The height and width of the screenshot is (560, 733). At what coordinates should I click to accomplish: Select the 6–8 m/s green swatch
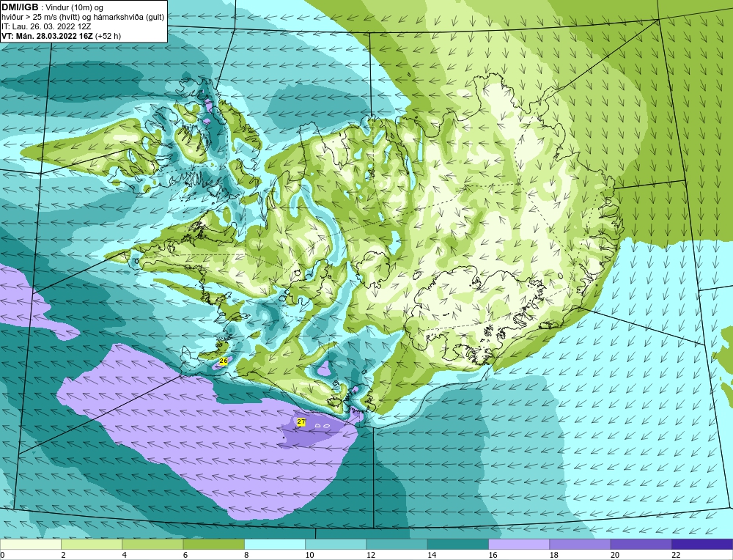click(x=213, y=544)
